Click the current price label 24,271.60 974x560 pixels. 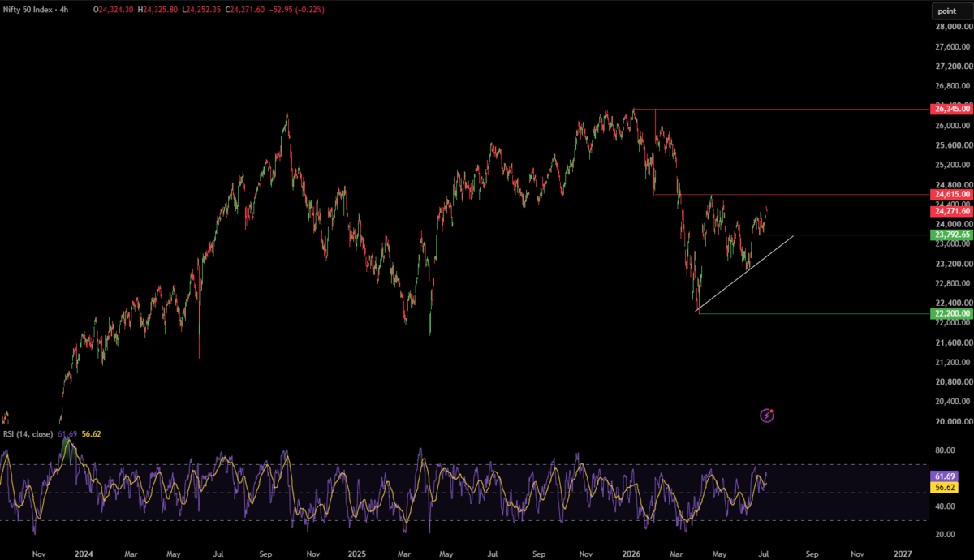tap(952, 210)
